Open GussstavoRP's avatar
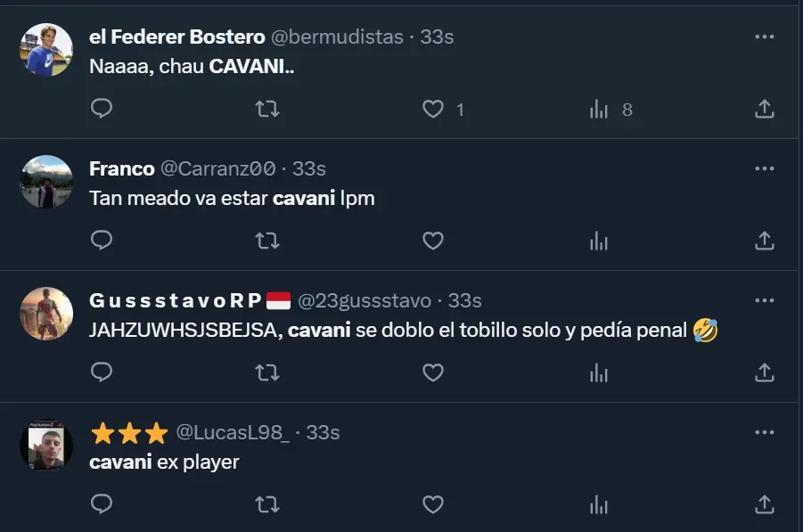 (46, 314)
